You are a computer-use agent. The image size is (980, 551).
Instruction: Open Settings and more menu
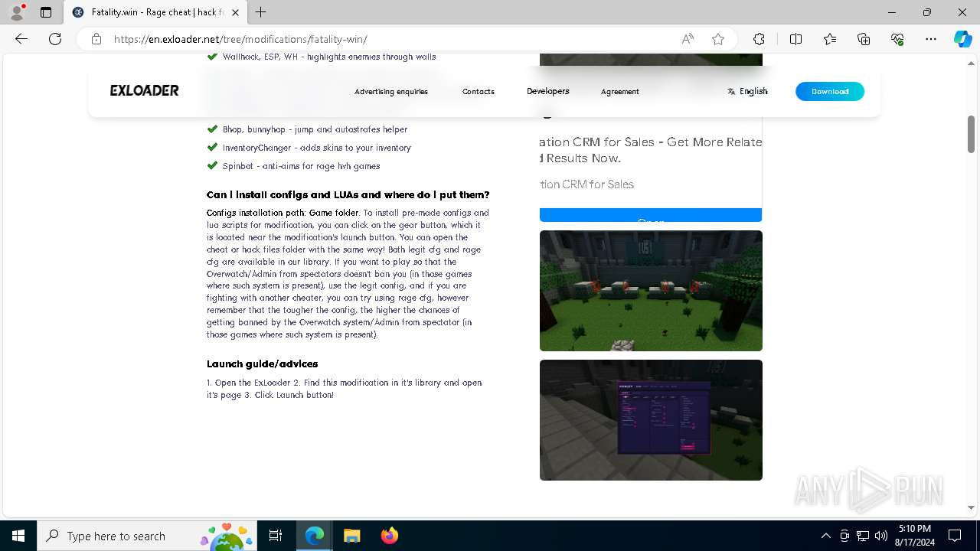[931, 39]
